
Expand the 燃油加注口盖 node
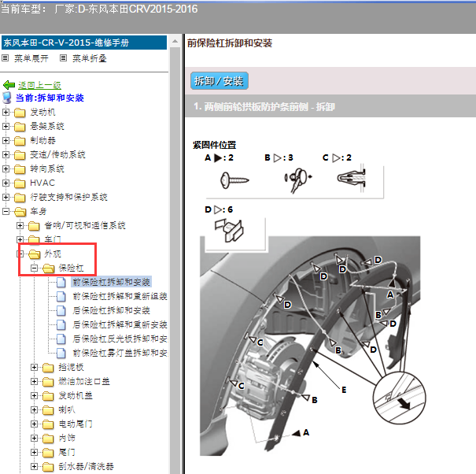pos(34,381)
